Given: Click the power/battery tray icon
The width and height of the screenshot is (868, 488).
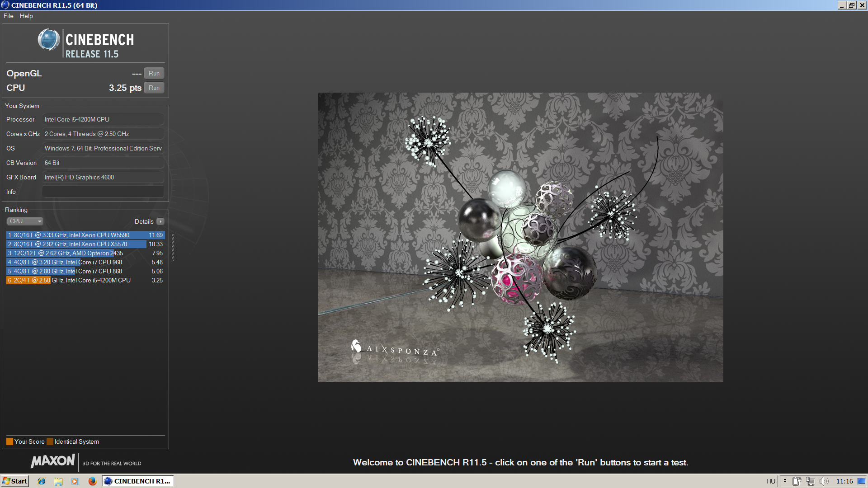Looking at the screenshot, I should click(x=797, y=481).
